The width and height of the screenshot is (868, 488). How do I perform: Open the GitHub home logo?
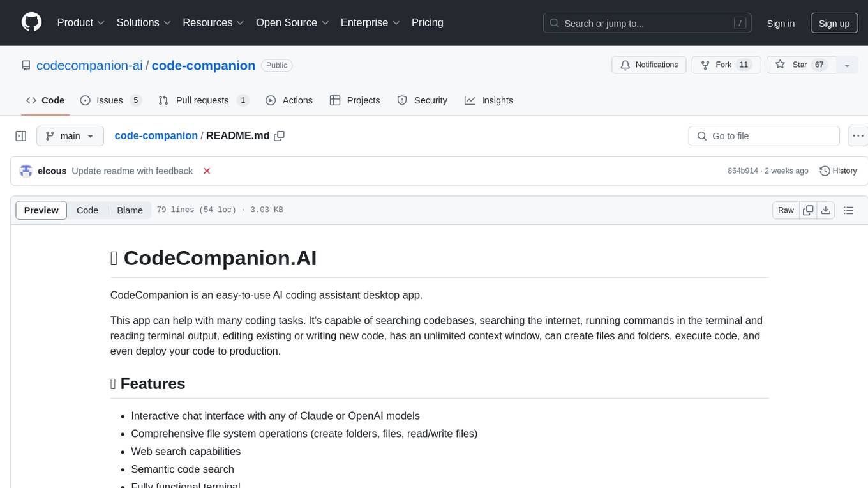(x=31, y=22)
